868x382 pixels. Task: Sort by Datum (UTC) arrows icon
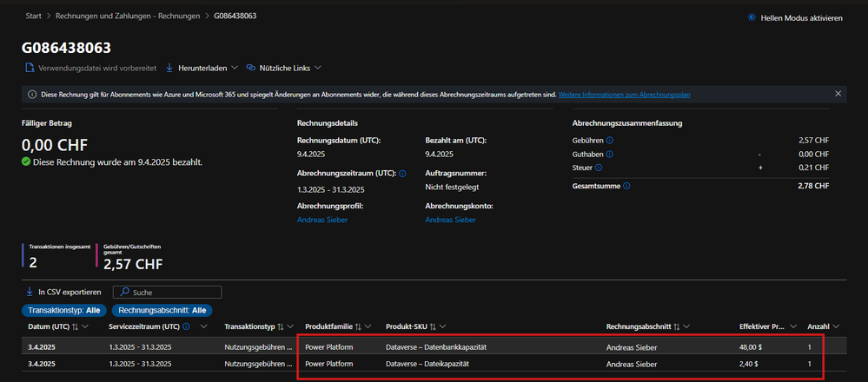pyautogui.click(x=76, y=326)
